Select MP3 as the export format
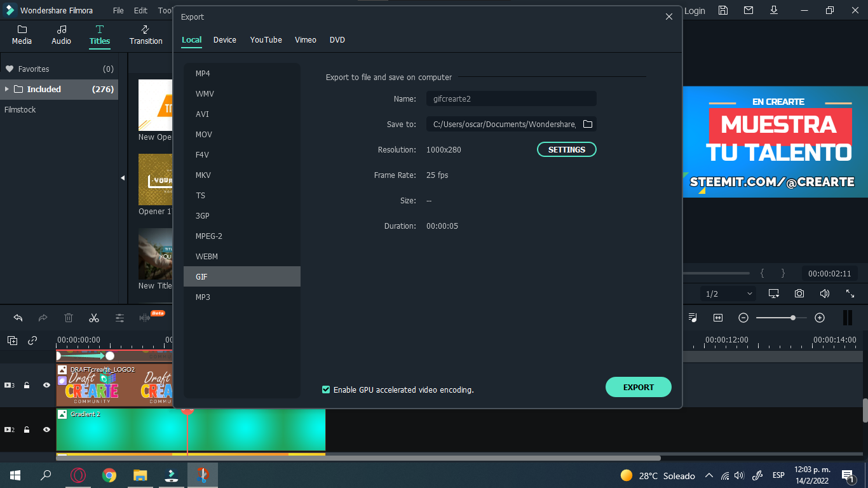 (242, 297)
